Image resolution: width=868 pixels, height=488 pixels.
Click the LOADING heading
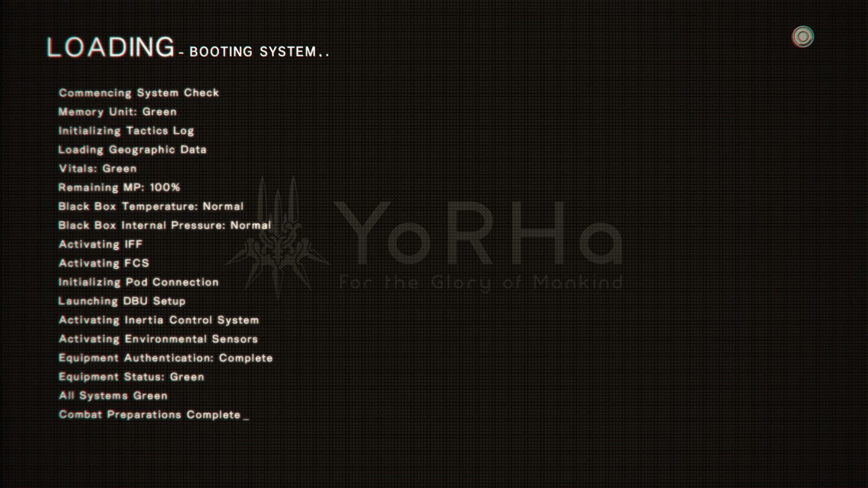pyautogui.click(x=111, y=47)
